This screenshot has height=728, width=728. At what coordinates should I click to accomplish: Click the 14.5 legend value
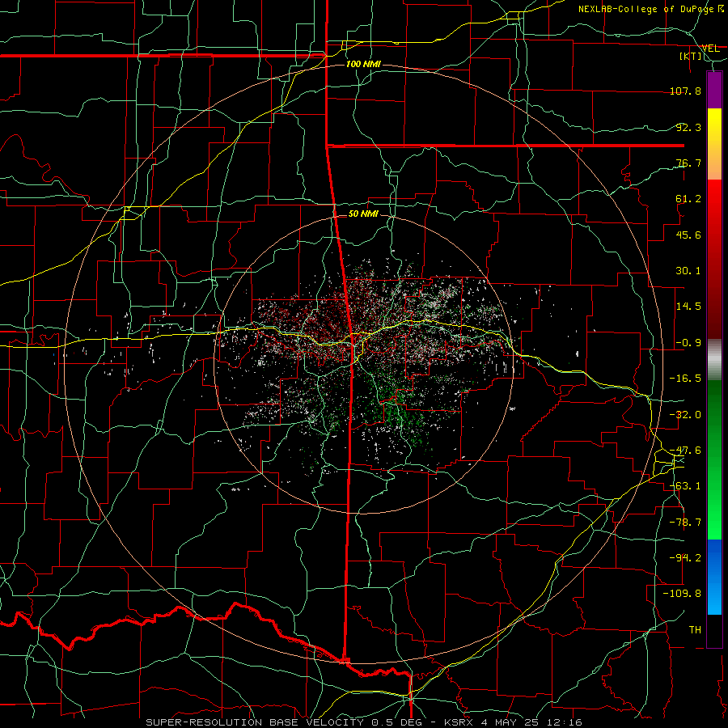tap(688, 307)
